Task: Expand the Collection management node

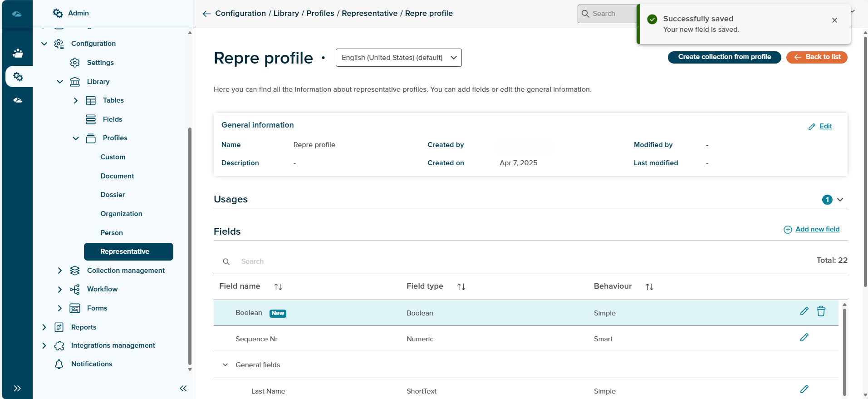Action: [60, 271]
